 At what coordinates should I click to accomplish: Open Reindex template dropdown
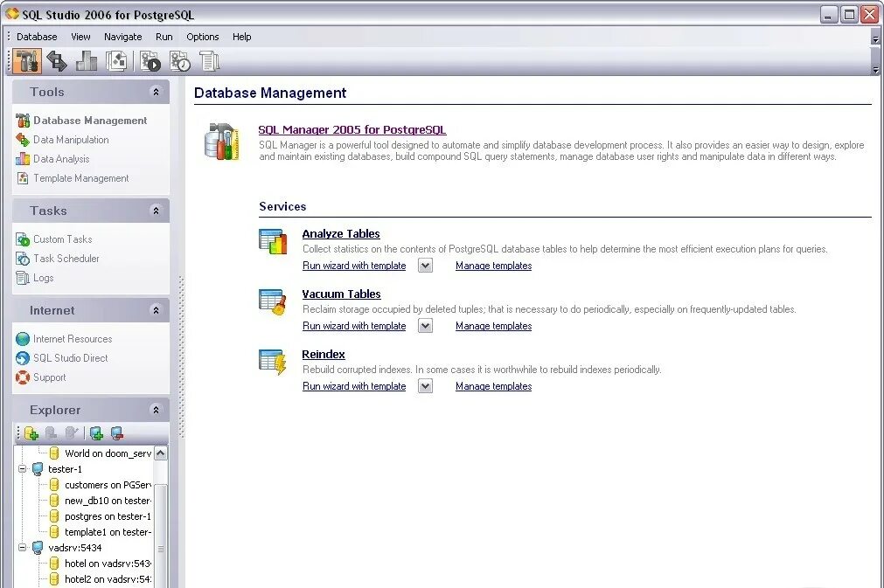[426, 386]
